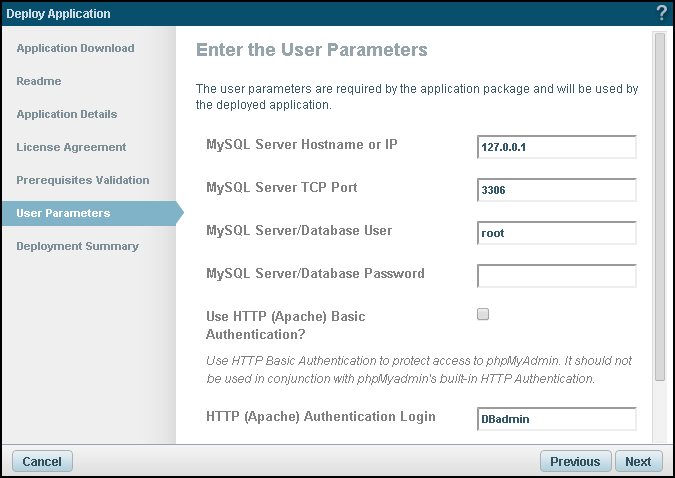Click the vertical scrollbar thumb
This screenshot has width=675, height=478.
(x=660, y=207)
